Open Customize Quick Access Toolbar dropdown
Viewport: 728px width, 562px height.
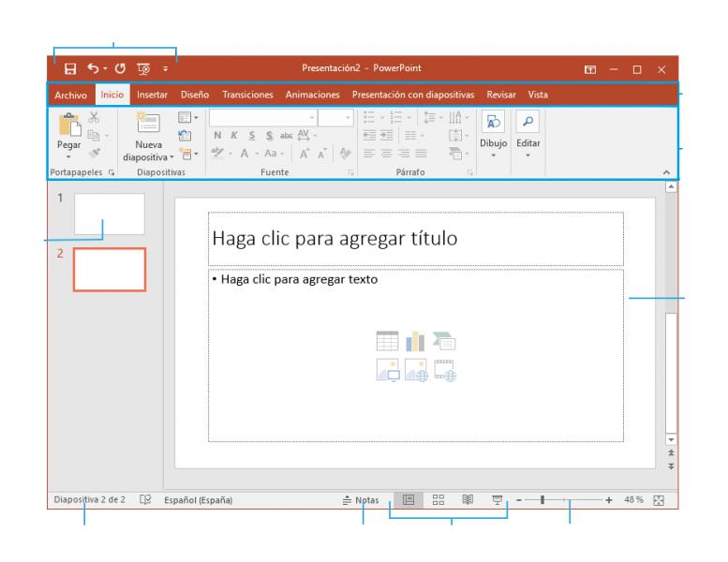point(166,69)
